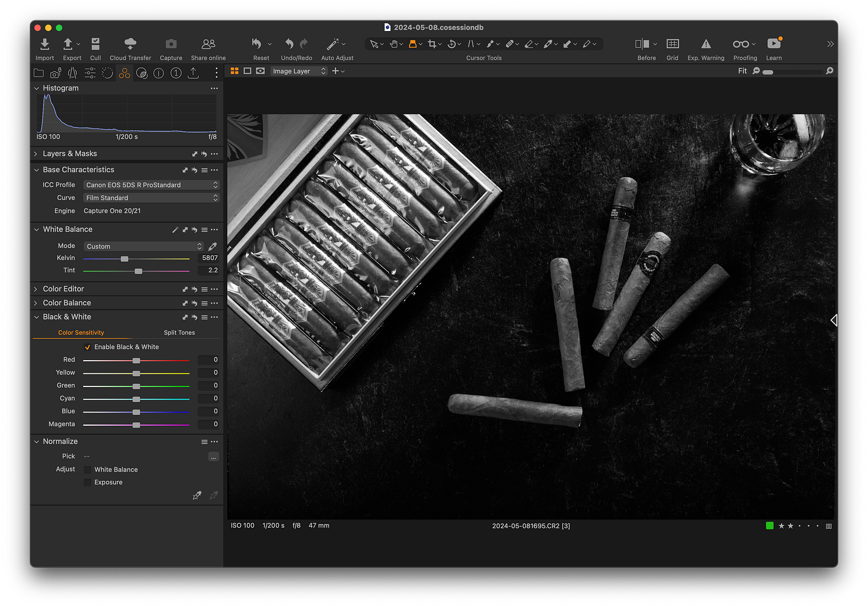The width and height of the screenshot is (868, 607).
Task: Enable the Exposure checkbox under Normalize
Action: [x=87, y=482]
